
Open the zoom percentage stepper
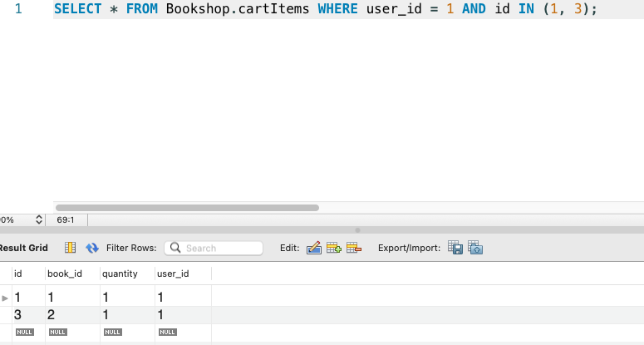[x=39, y=219]
